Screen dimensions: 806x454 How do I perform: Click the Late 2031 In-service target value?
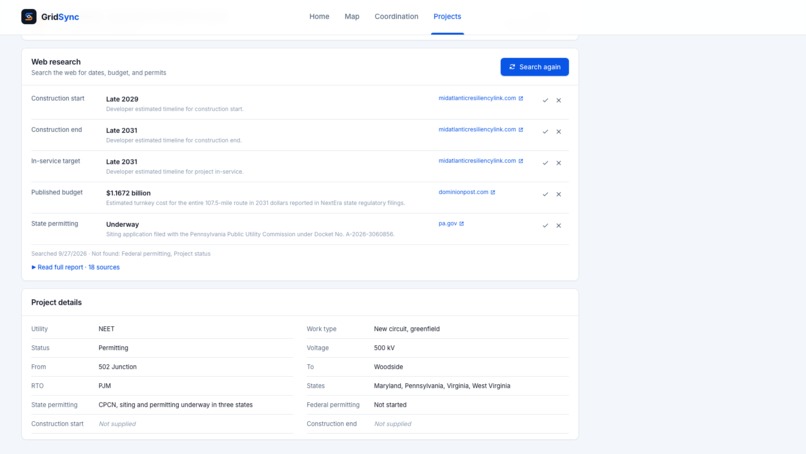[121, 162]
